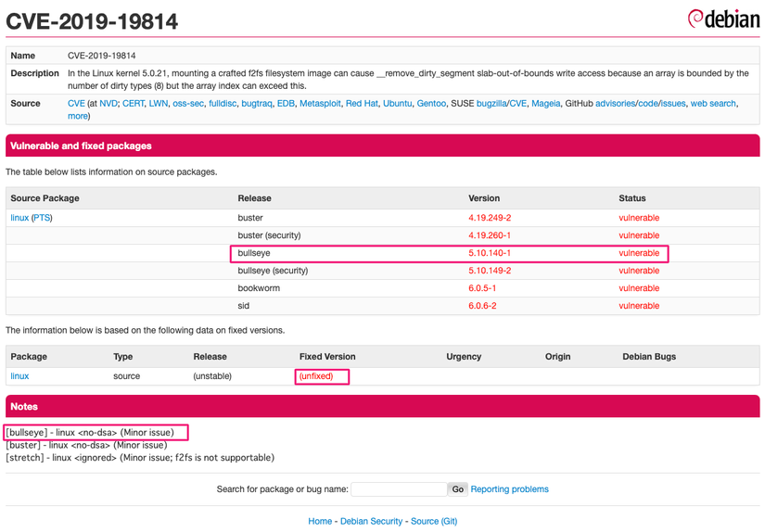Screen dimensions: 765x532
Task: Click the 'more' sources link
Action: click(x=78, y=116)
